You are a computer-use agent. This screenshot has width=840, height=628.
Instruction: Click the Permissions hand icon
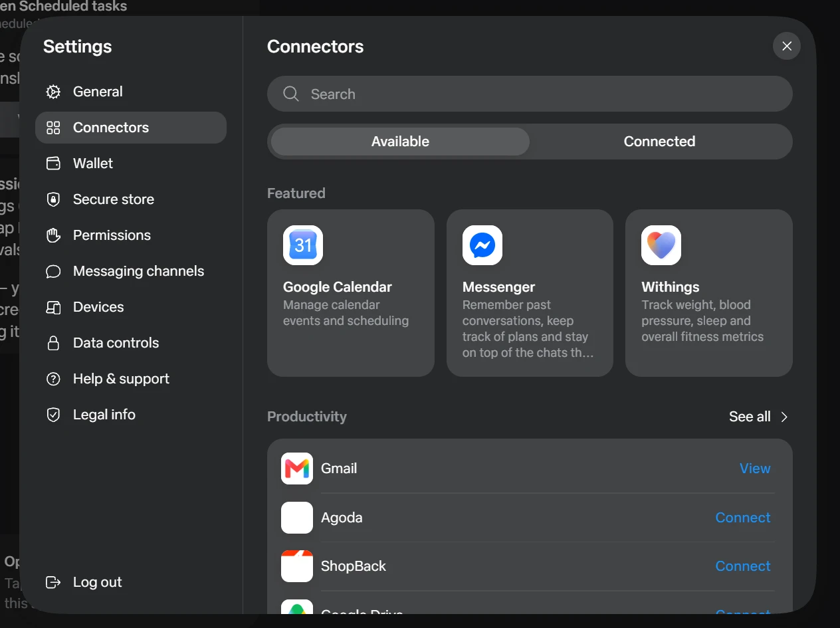click(x=53, y=235)
